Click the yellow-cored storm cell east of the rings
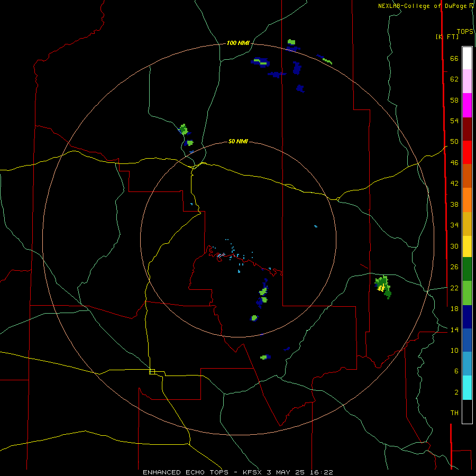 (382, 287)
